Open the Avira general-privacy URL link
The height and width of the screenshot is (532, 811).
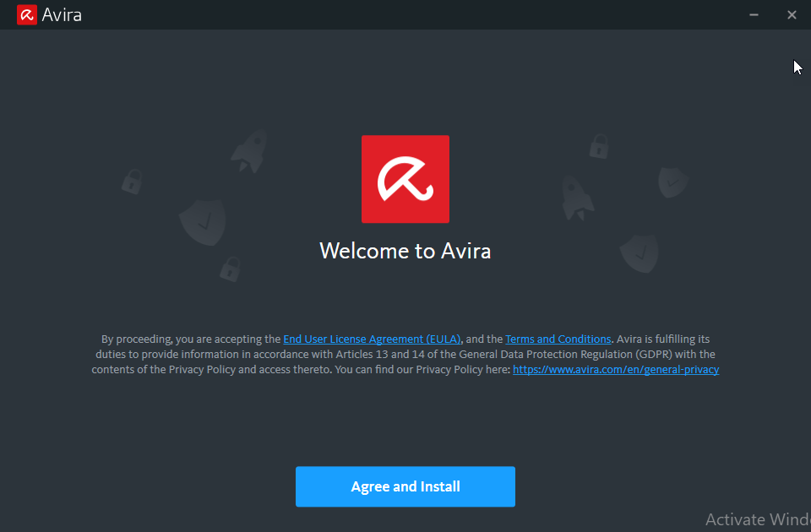tap(615, 370)
